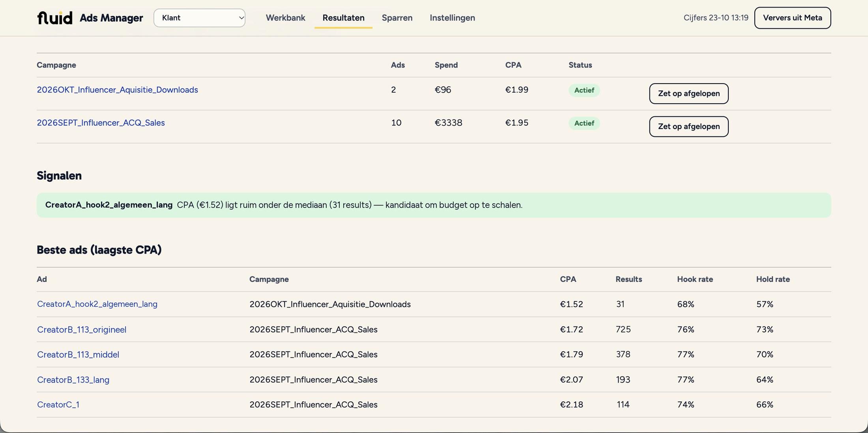This screenshot has height=433, width=868.
Task: Click the 57% hold rate value
Action: 765,304
